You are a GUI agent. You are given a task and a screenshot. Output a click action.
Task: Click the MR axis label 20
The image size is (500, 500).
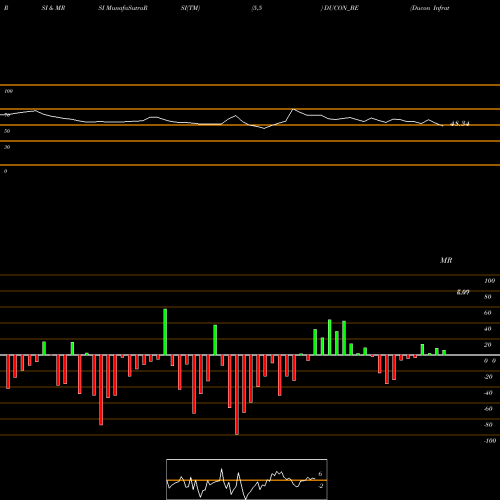click(488, 345)
